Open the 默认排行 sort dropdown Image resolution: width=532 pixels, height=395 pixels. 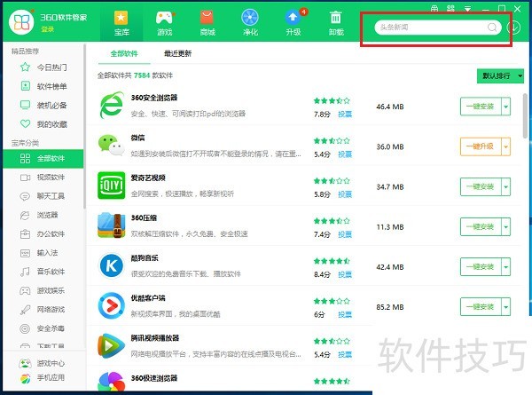(500, 76)
